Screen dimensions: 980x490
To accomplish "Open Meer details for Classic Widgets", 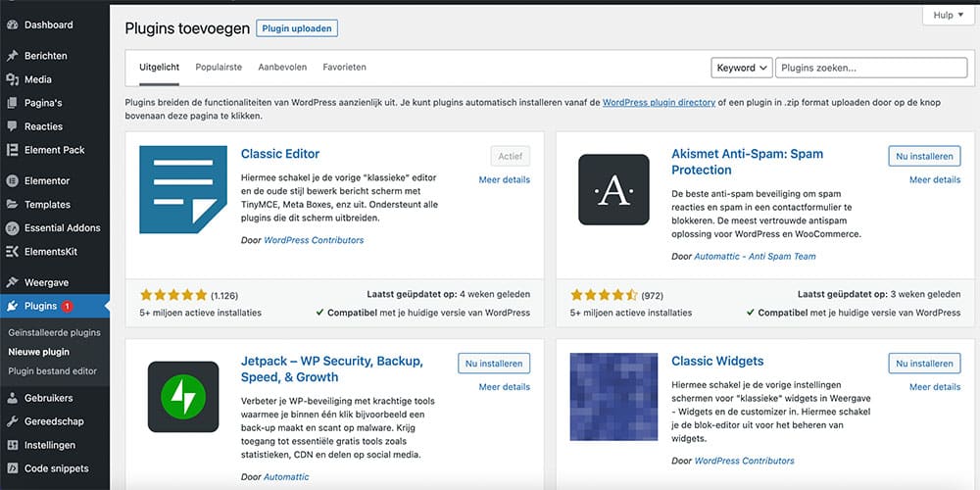I will [x=935, y=387].
